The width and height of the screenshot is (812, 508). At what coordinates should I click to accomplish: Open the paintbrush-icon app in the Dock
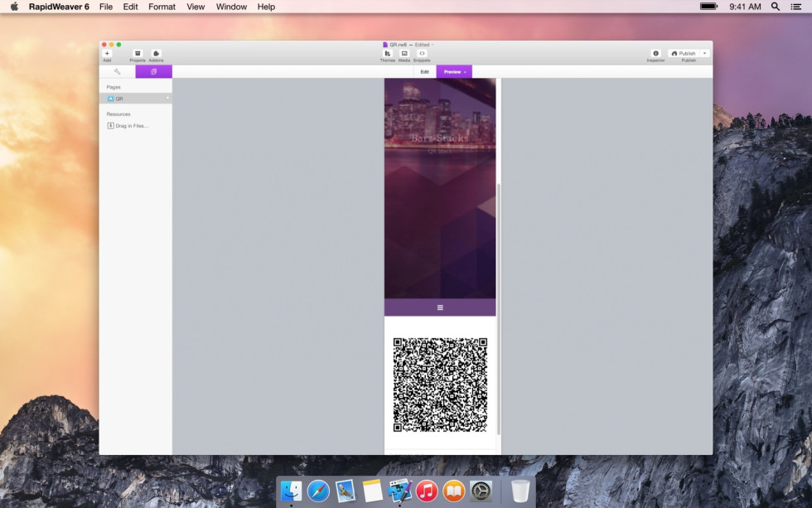(399, 491)
